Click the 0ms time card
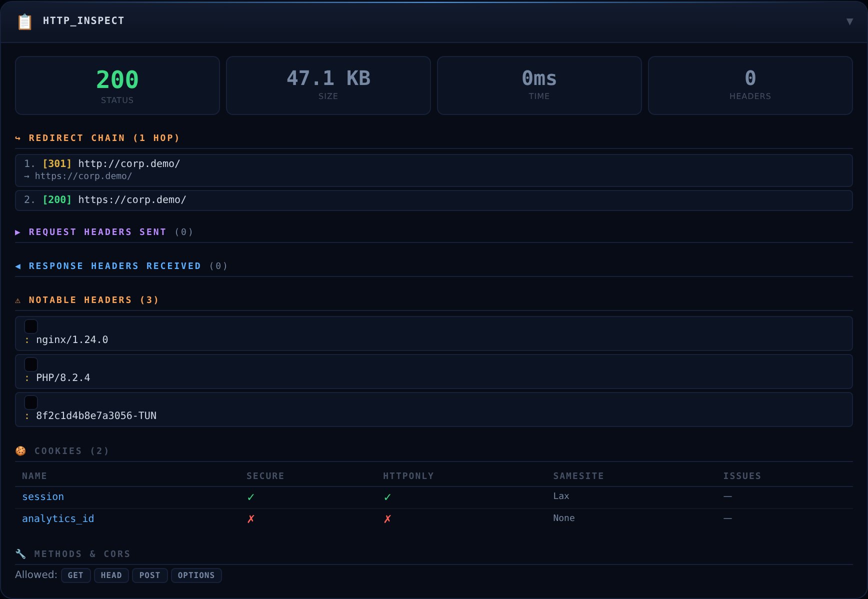This screenshot has height=599, width=868. coord(539,85)
